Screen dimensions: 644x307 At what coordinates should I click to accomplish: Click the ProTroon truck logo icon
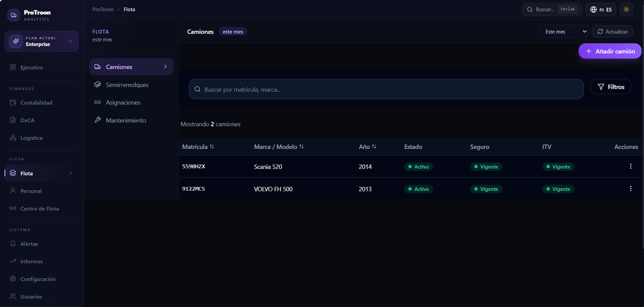[14, 15]
